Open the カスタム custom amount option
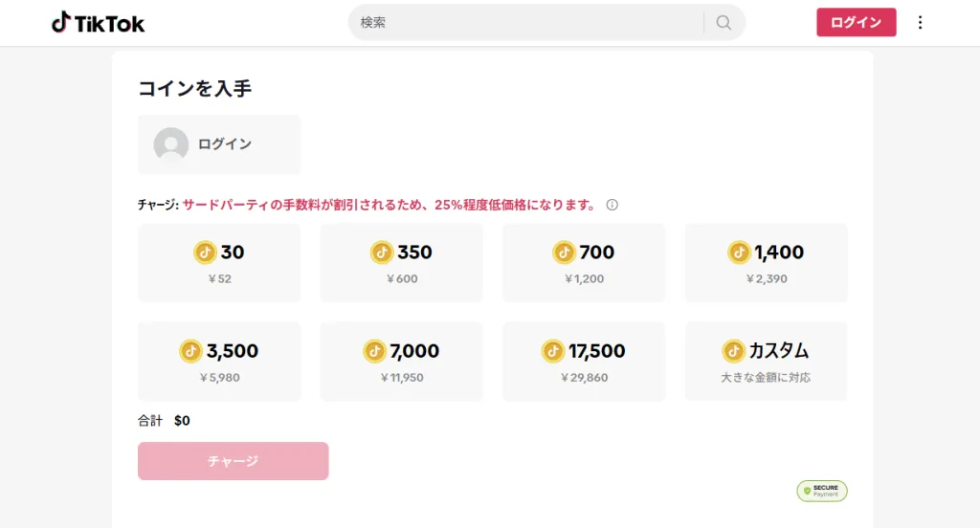Image resolution: width=980 pixels, height=528 pixels. tap(767, 362)
